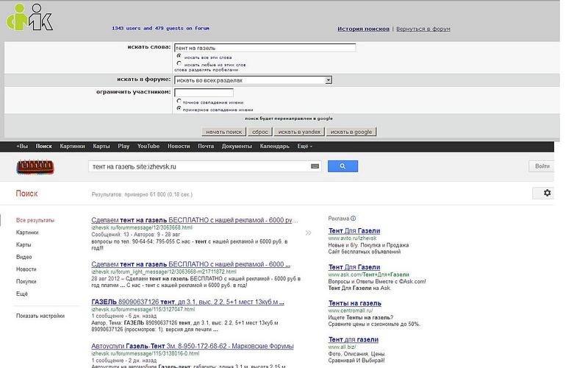This screenshot has height=368, width=588.
Task: Click the blue Google search magnifier button
Action: click(x=343, y=166)
